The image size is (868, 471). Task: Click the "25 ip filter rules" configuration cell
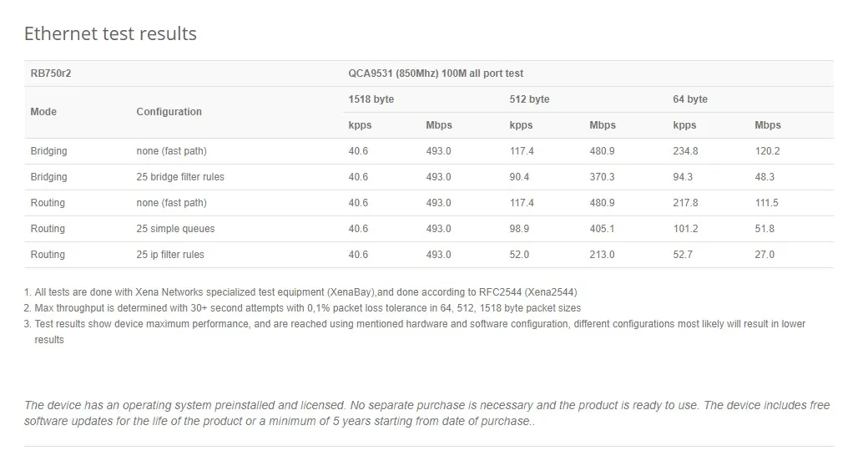[170, 255]
